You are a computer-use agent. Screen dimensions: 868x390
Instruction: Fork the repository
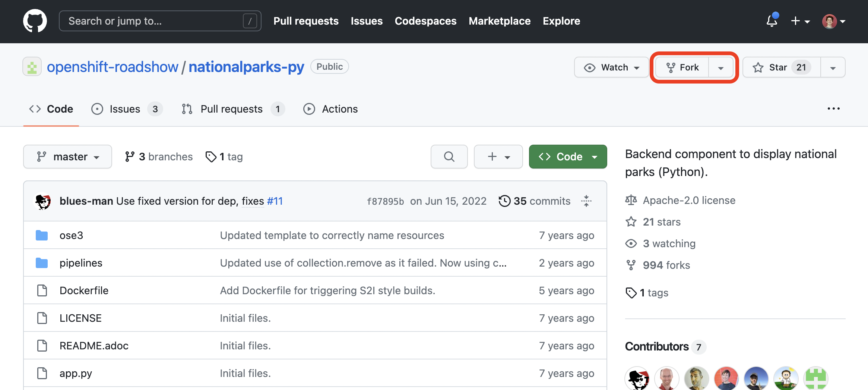pos(682,67)
